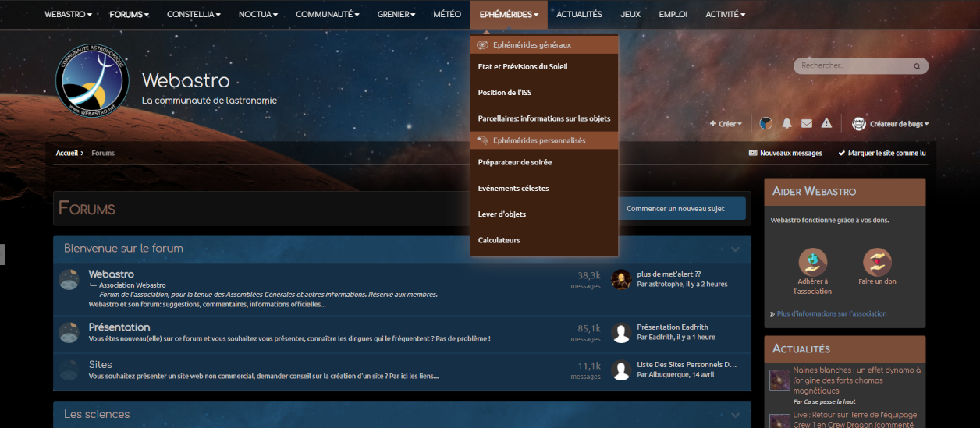
Task: Open Live Retour sur Terre news
Action: coord(854,419)
